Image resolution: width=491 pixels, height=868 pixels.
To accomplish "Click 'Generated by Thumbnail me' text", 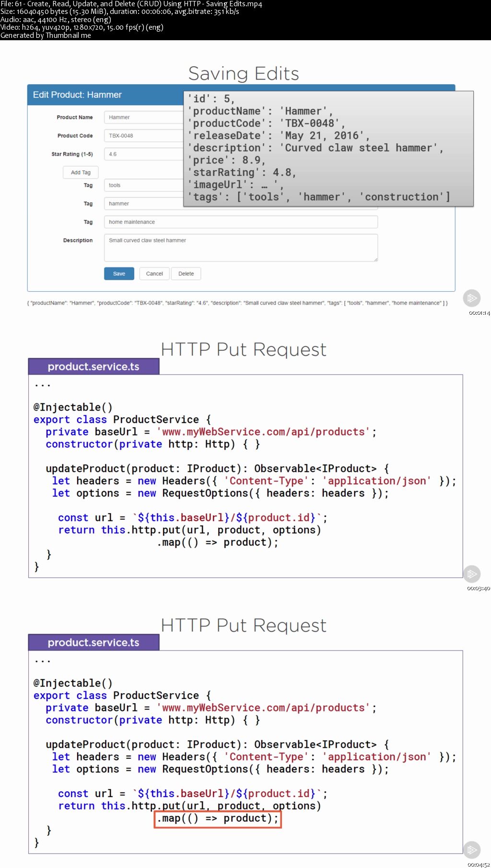I will (x=46, y=35).
